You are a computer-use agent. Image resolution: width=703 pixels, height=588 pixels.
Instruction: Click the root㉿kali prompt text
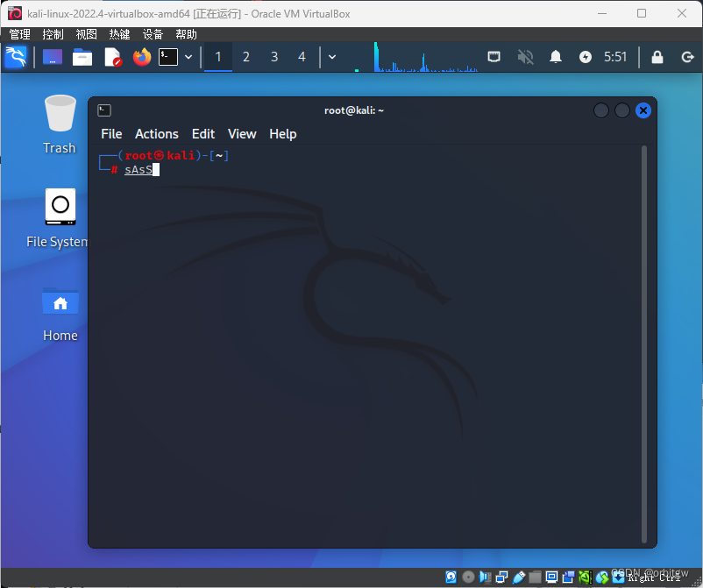pos(160,155)
